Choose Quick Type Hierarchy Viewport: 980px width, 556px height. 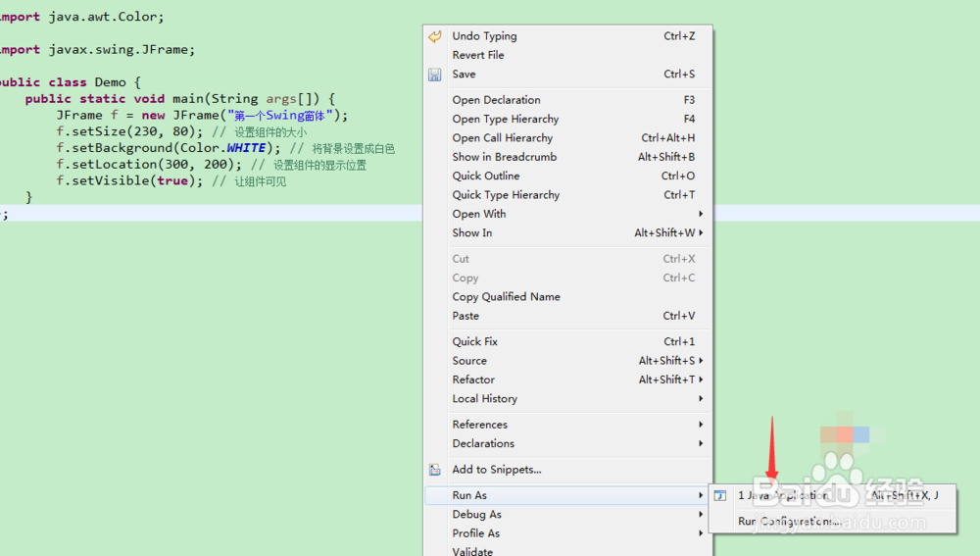point(568,195)
